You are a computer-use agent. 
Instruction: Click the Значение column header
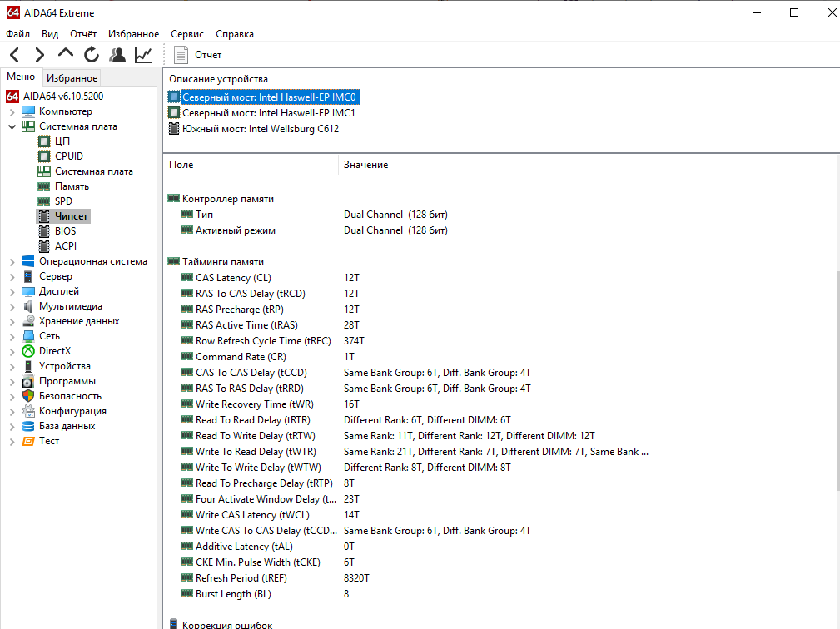pos(496,165)
